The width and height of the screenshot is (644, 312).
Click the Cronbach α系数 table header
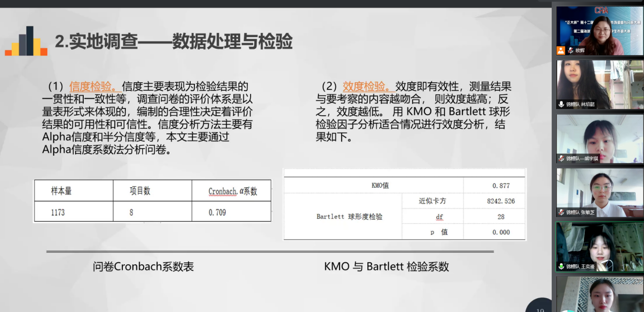tap(232, 191)
